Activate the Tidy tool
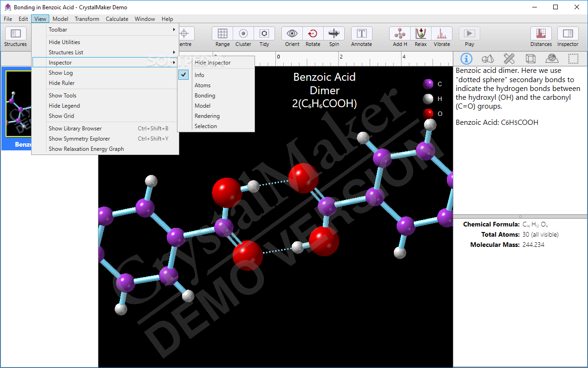 264,37
